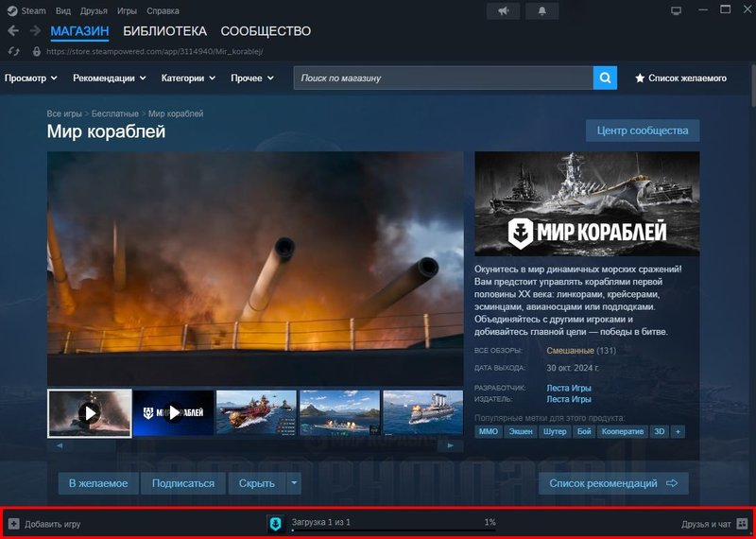Open Друзья и чат

[x=706, y=524]
